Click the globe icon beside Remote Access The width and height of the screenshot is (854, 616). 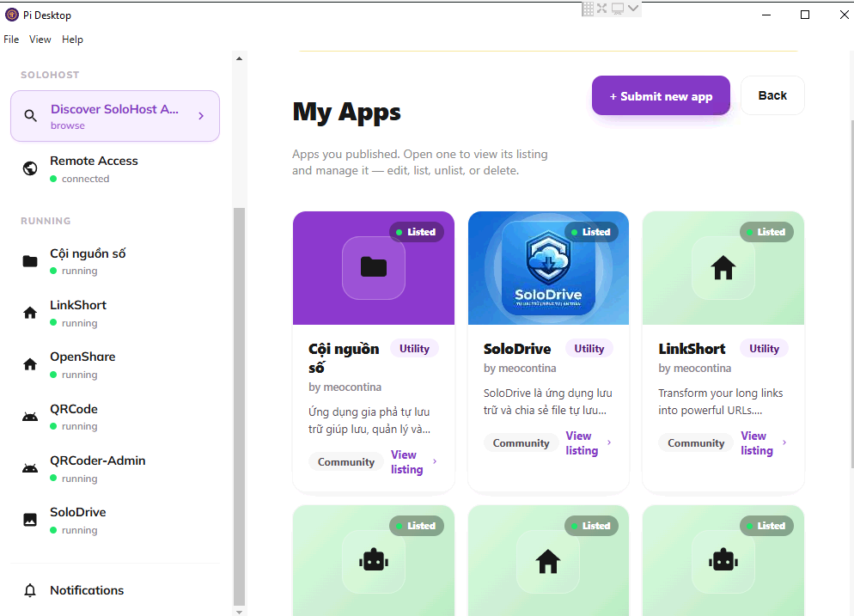[x=30, y=169]
